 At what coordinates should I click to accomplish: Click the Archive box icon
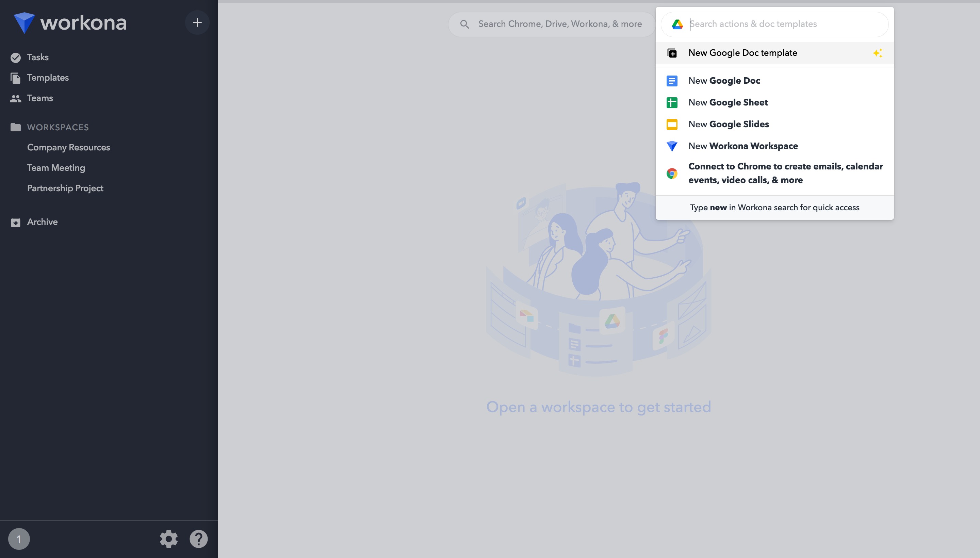(x=16, y=222)
